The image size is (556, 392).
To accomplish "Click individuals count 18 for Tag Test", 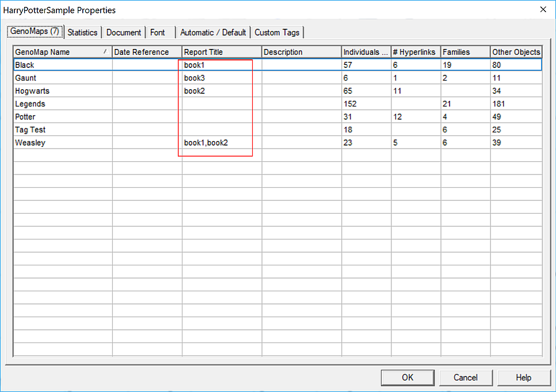I will point(348,130).
